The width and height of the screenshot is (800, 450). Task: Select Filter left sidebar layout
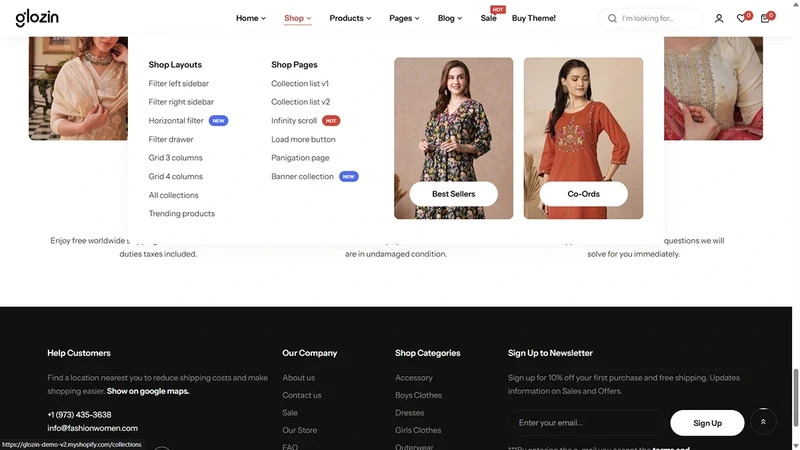coord(179,83)
